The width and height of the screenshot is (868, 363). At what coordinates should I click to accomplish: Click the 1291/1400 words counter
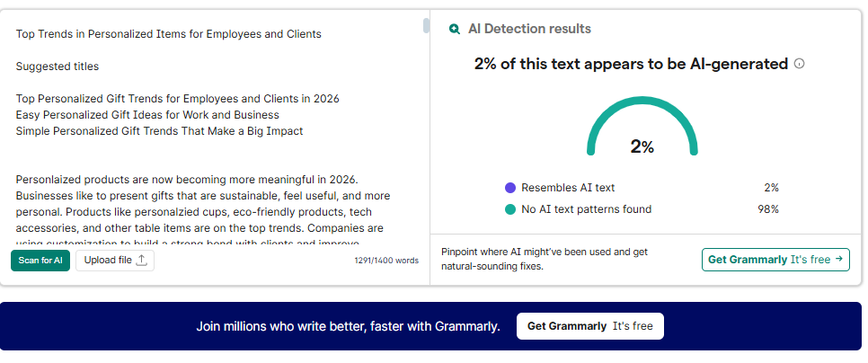(386, 261)
